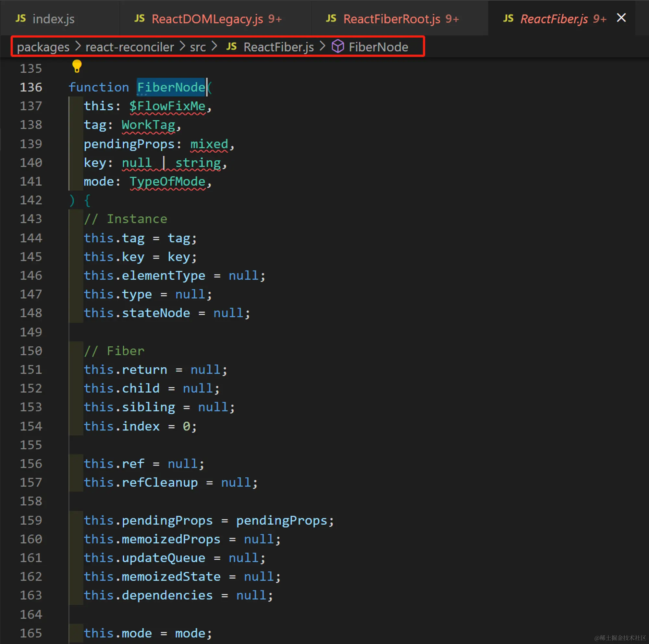Click the JS icon on index.js tab

(21, 18)
